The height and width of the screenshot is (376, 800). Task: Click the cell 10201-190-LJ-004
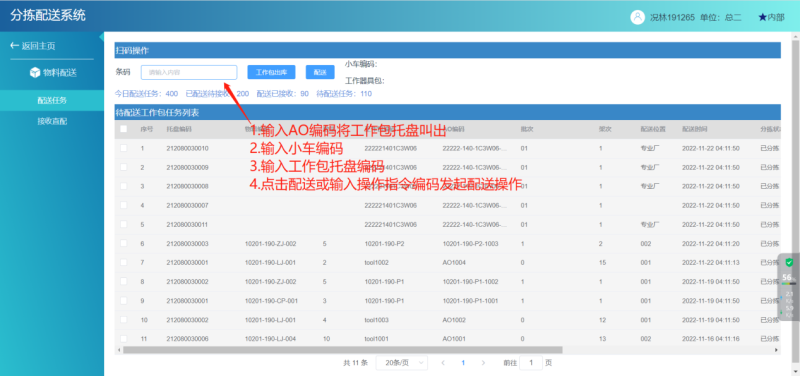pos(271,339)
